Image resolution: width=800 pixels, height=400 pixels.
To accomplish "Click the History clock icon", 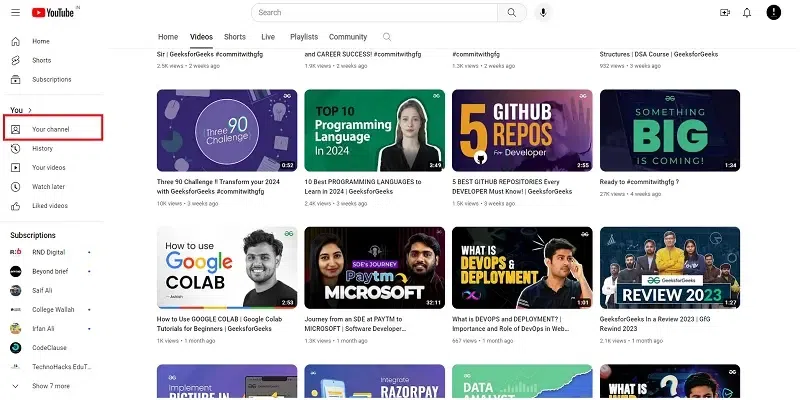I will click(16, 148).
